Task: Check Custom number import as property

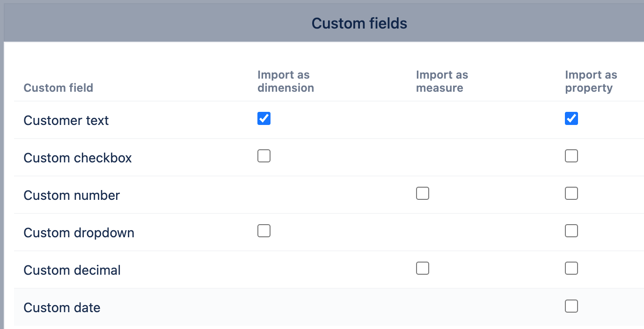Action: point(571,194)
